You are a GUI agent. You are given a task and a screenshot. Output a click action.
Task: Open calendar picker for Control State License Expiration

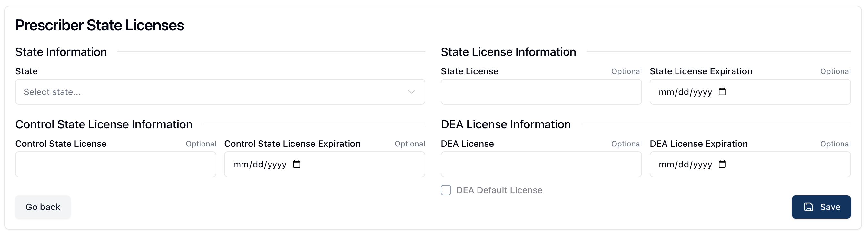pos(296,164)
